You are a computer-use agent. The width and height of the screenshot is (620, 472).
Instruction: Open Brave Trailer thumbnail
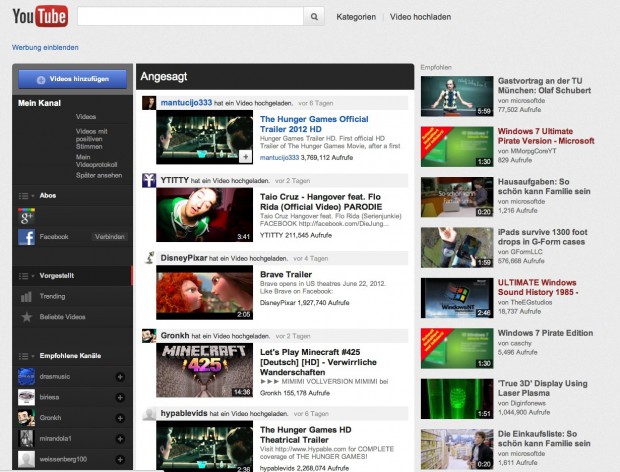click(x=204, y=293)
